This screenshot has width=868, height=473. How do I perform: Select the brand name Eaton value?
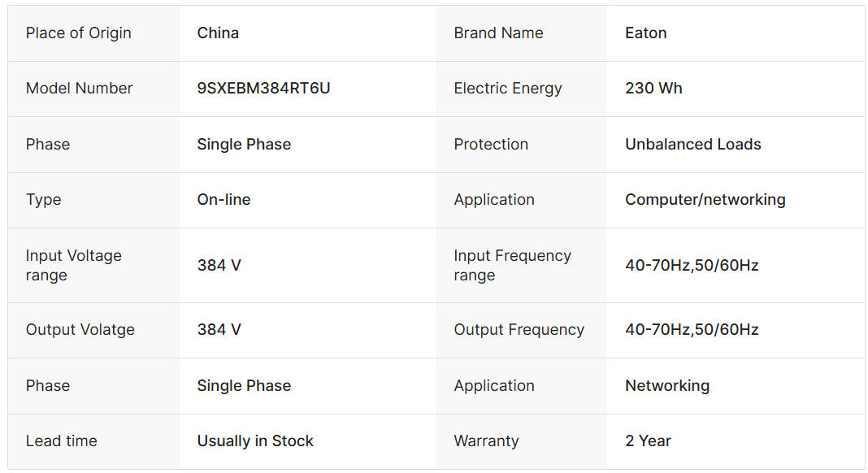(646, 33)
